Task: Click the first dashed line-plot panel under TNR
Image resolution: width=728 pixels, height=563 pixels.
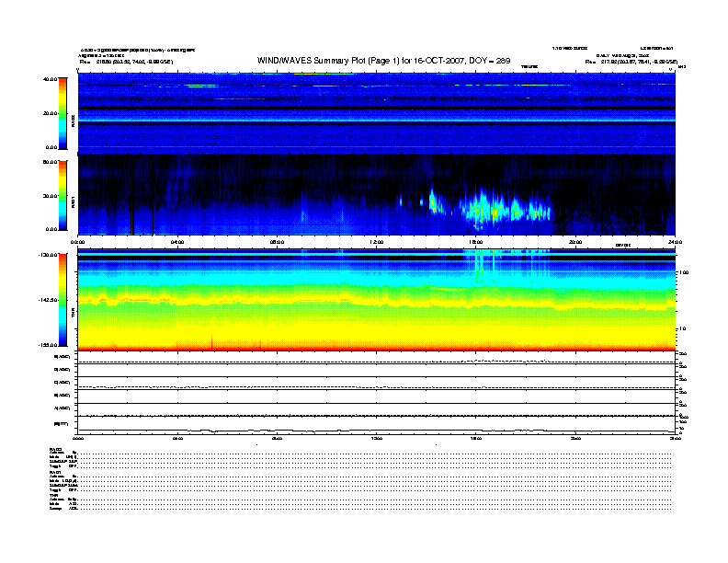Action: 376,358
